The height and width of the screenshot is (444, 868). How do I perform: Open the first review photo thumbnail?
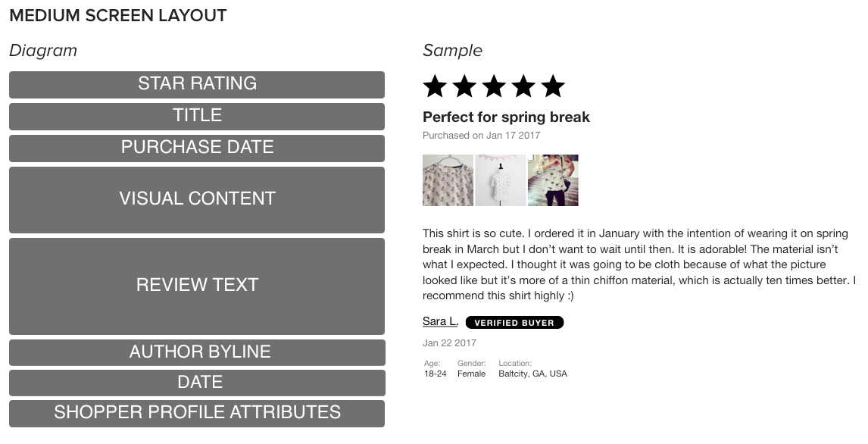448,180
